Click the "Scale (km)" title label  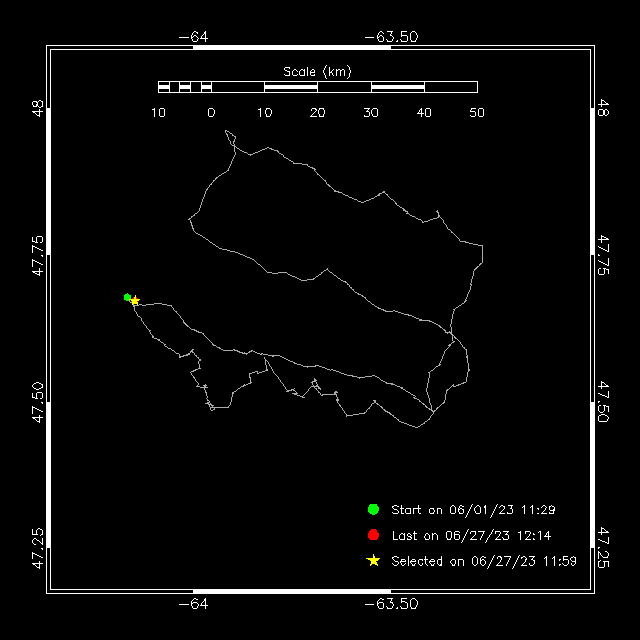tap(318, 72)
